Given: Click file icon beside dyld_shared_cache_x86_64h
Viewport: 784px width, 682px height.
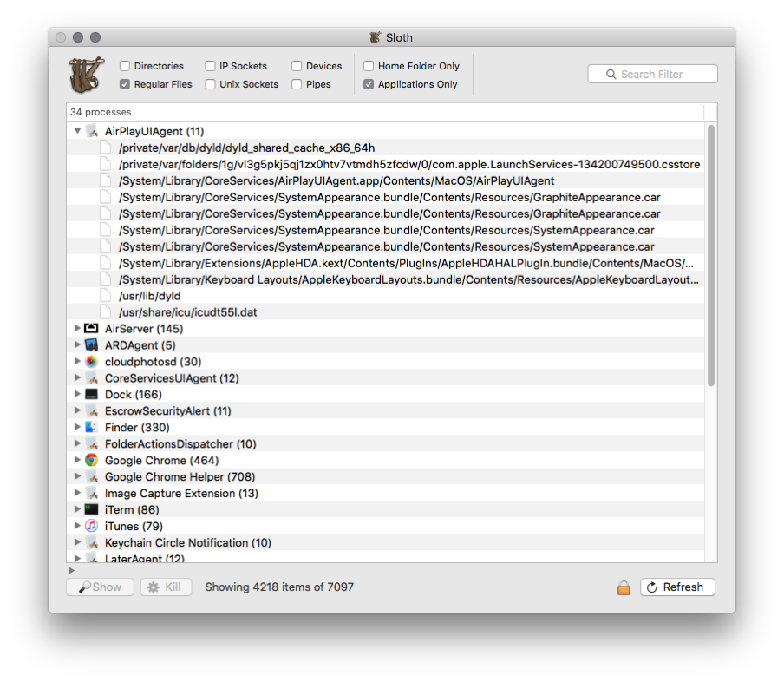Looking at the screenshot, I should 105,148.
